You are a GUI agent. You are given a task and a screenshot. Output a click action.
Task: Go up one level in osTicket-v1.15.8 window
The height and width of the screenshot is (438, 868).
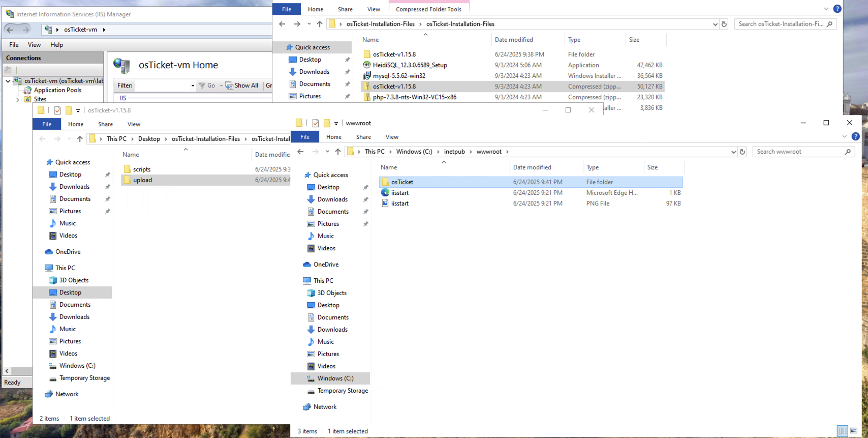pos(80,139)
